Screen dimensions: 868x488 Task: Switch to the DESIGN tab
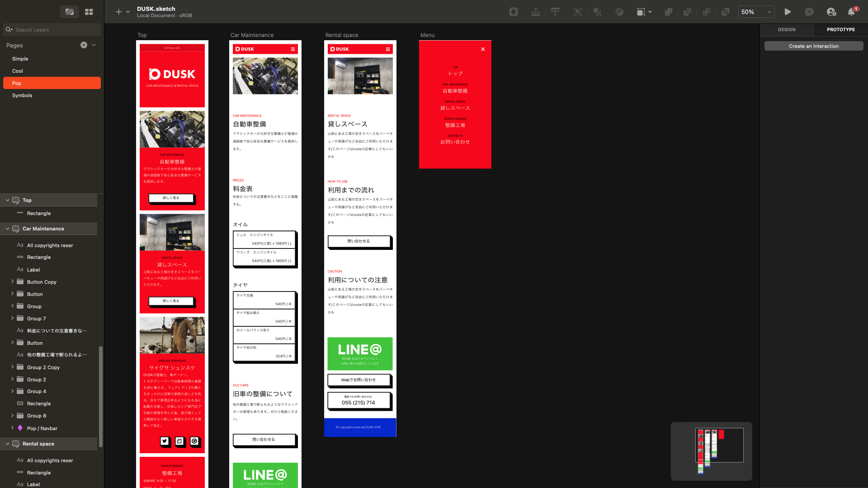click(x=787, y=30)
